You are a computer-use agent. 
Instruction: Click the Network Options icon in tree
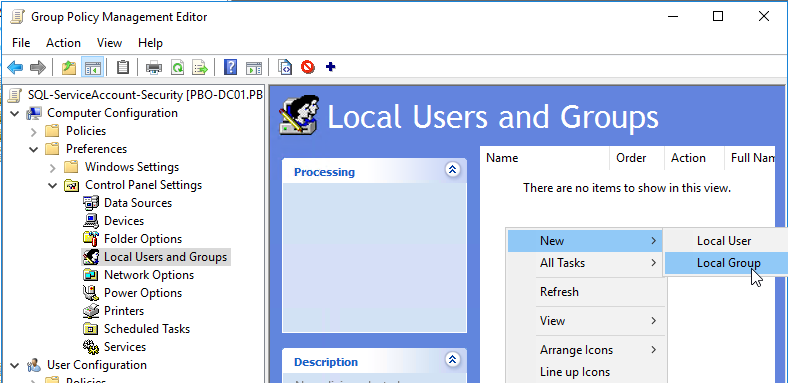(91, 275)
